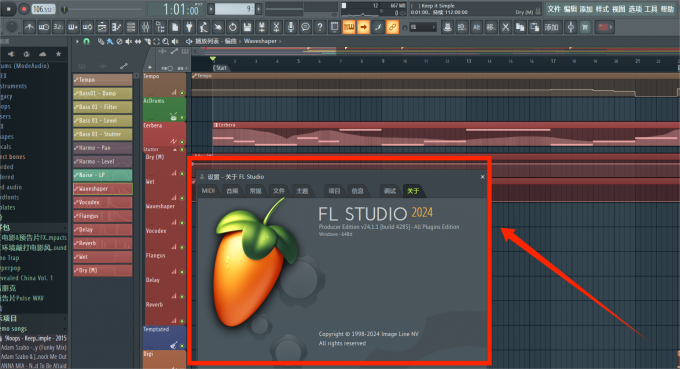This screenshot has width=680, height=369.
Task: Toggle the orange link multilink controllers button
Action: (x=392, y=27)
